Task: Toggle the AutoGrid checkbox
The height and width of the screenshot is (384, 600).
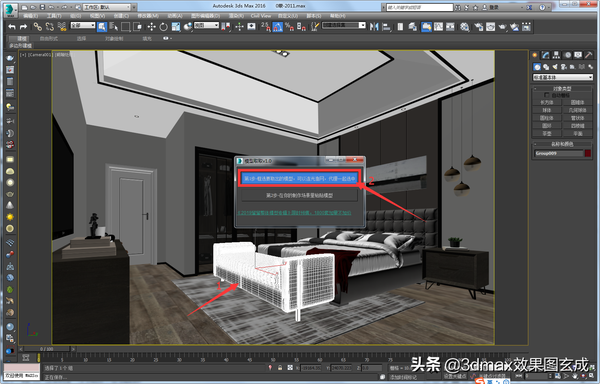Action: click(x=546, y=95)
